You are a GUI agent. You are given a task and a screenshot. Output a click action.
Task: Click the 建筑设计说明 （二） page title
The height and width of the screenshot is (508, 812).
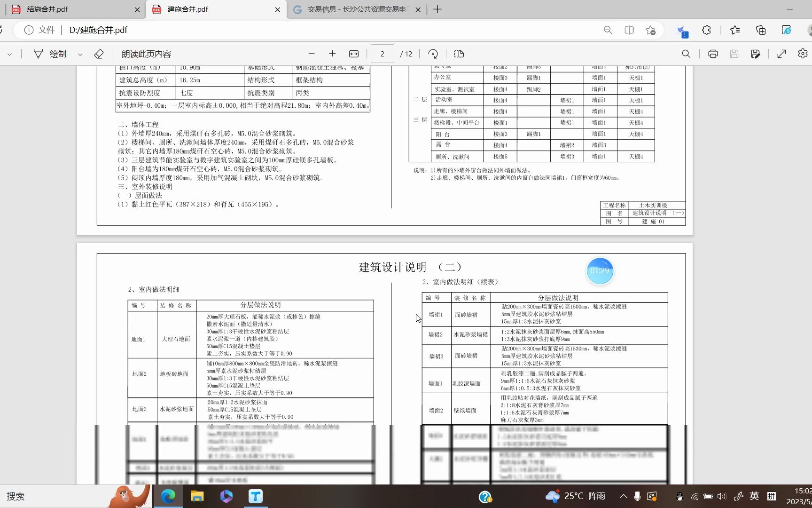tap(411, 267)
